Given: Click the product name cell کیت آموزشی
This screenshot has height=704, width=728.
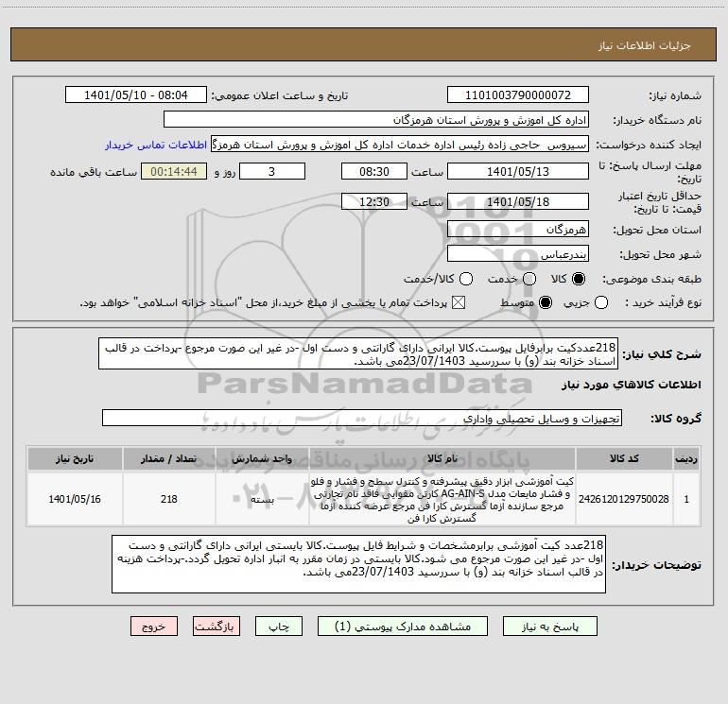Looking at the screenshot, I should pos(442,499).
